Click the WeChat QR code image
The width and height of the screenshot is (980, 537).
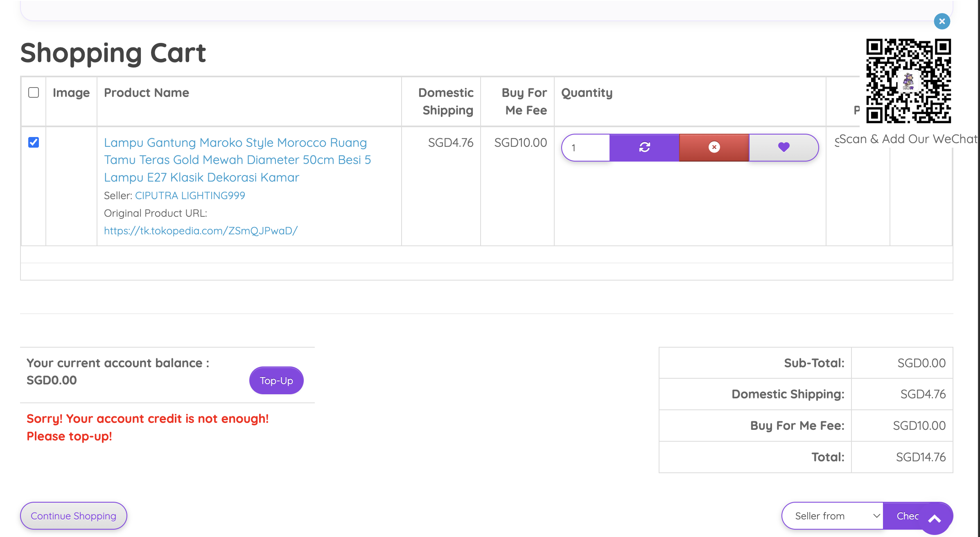point(908,81)
